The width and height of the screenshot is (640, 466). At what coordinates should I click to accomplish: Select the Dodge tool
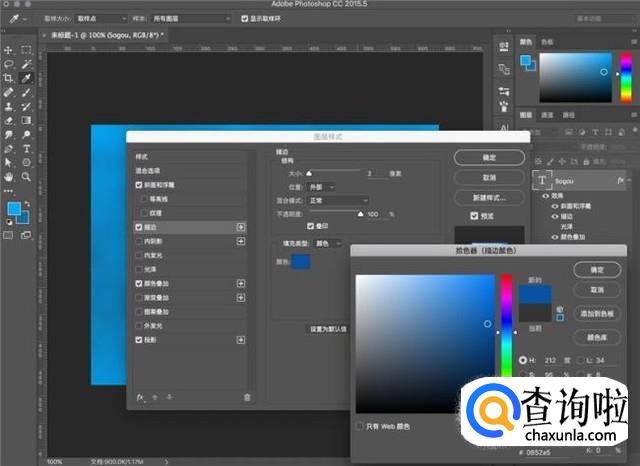pyautogui.click(x=26, y=135)
